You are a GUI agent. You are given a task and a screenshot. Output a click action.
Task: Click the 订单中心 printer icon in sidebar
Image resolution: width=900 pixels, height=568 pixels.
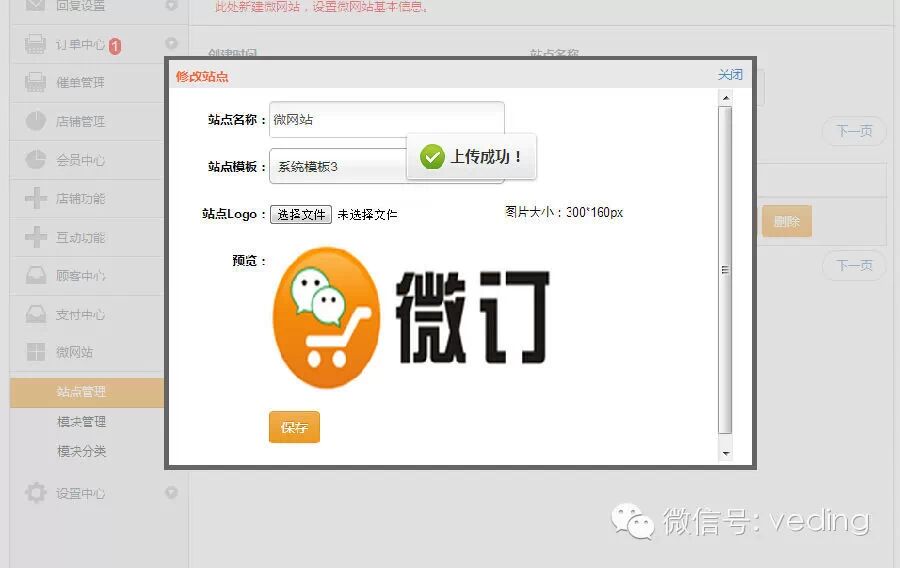[x=36, y=44]
